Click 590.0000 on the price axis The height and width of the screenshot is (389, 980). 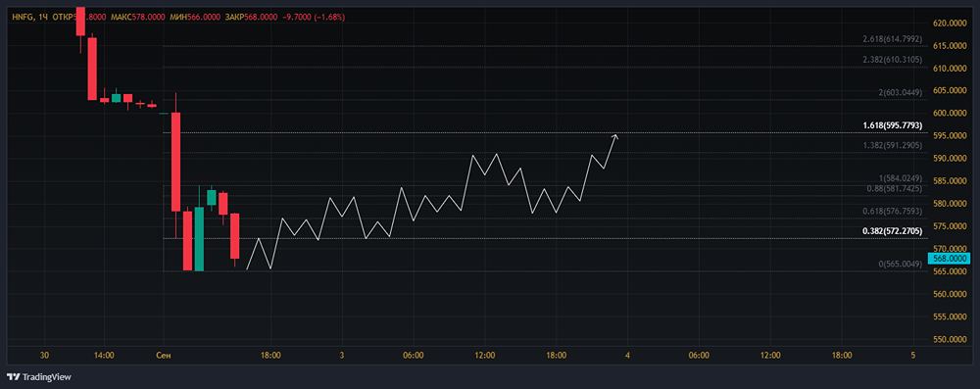tap(950, 158)
